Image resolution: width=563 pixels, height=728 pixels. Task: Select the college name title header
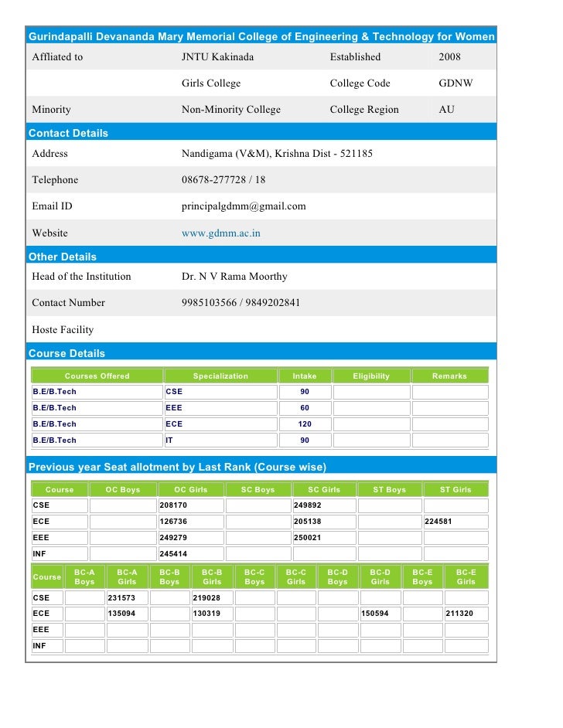[x=261, y=36]
